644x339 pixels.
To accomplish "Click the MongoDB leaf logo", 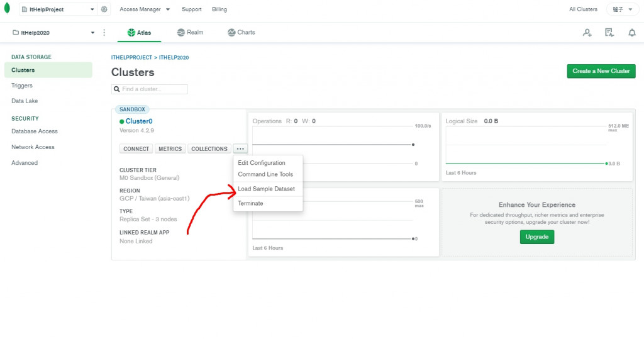I will pyautogui.click(x=7, y=9).
